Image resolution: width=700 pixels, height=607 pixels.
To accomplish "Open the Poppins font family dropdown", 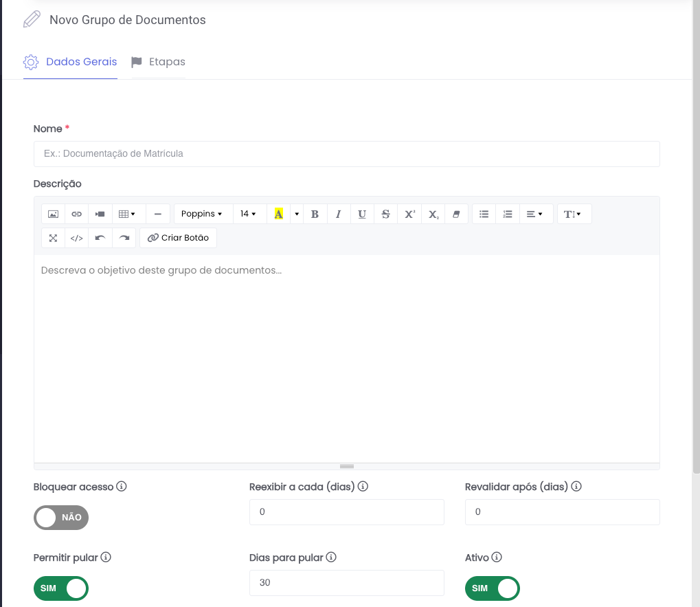I will 202,214.
